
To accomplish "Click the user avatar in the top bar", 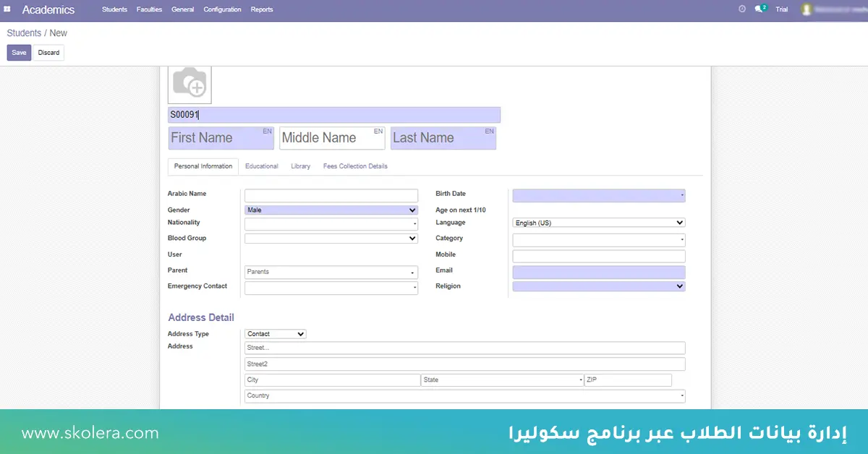I will (x=807, y=9).
